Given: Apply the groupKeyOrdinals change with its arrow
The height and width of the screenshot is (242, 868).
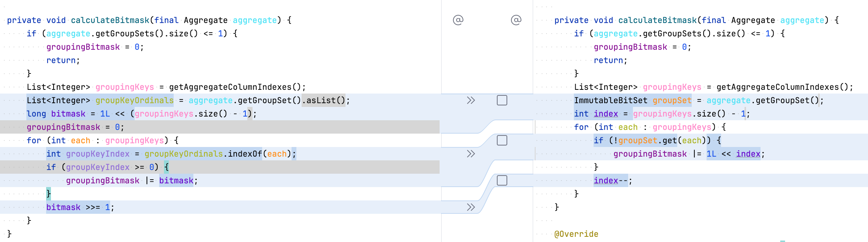Looking at the screenshot, I should (x=471, y=100).
